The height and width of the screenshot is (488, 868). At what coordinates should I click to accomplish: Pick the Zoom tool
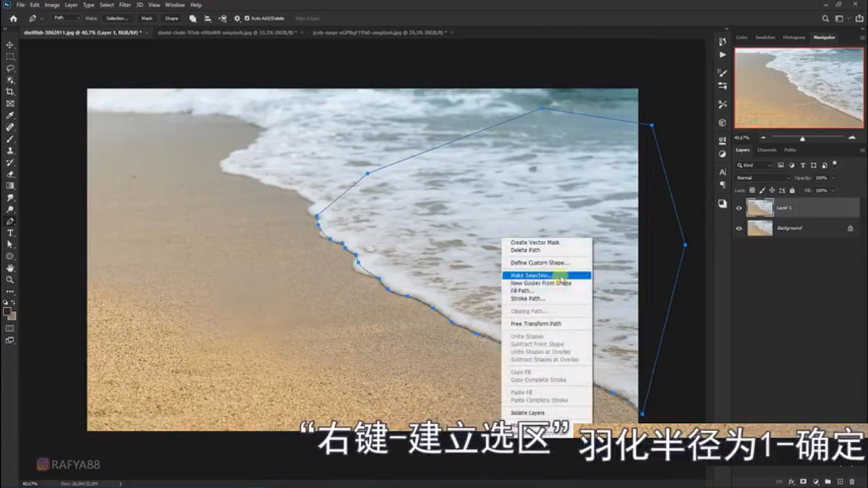(9, 279)
